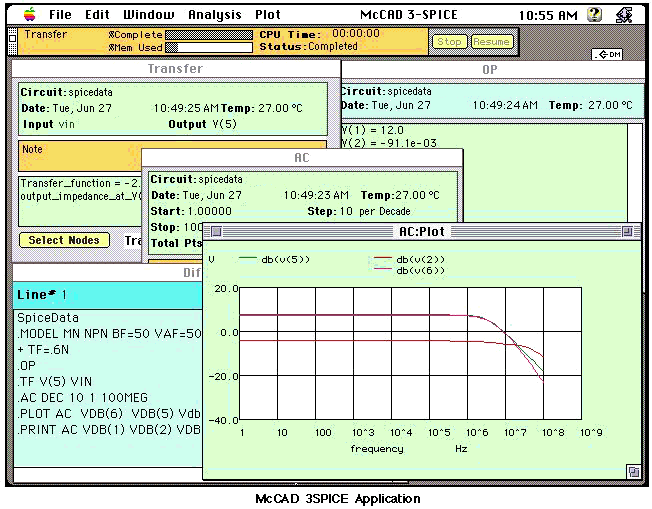
Task: Click the help balloon icon in menu bar
Action: (596, 15)
